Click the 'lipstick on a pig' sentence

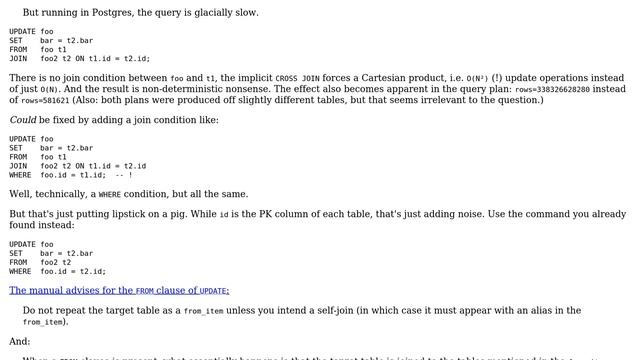pos(318,220)
